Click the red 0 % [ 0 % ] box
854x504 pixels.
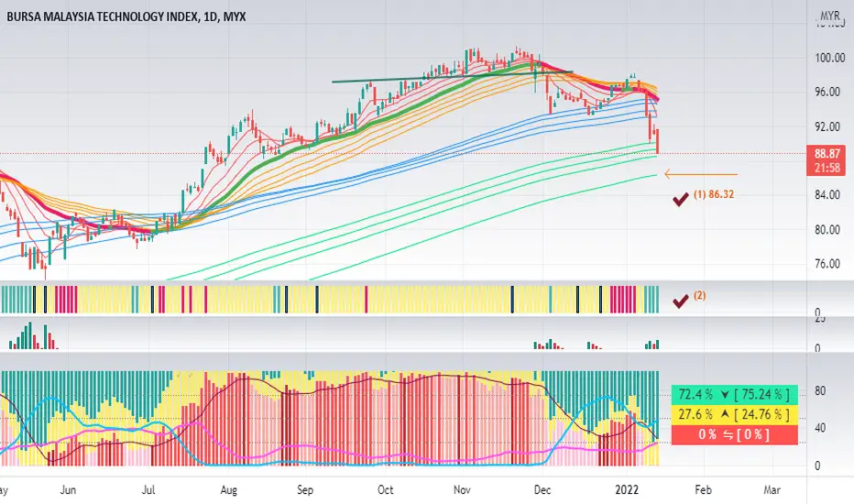pos(734,434)
